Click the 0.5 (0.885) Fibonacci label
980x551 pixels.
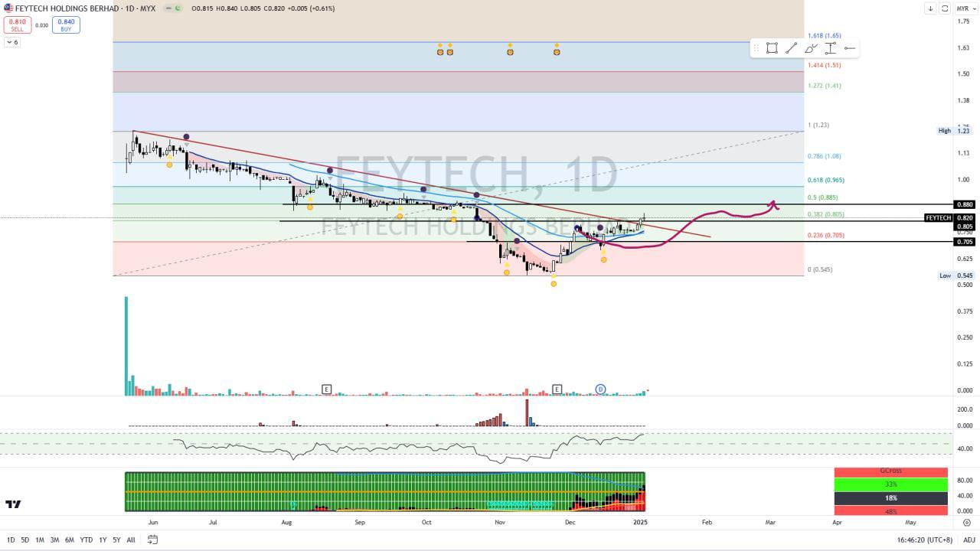822,197
